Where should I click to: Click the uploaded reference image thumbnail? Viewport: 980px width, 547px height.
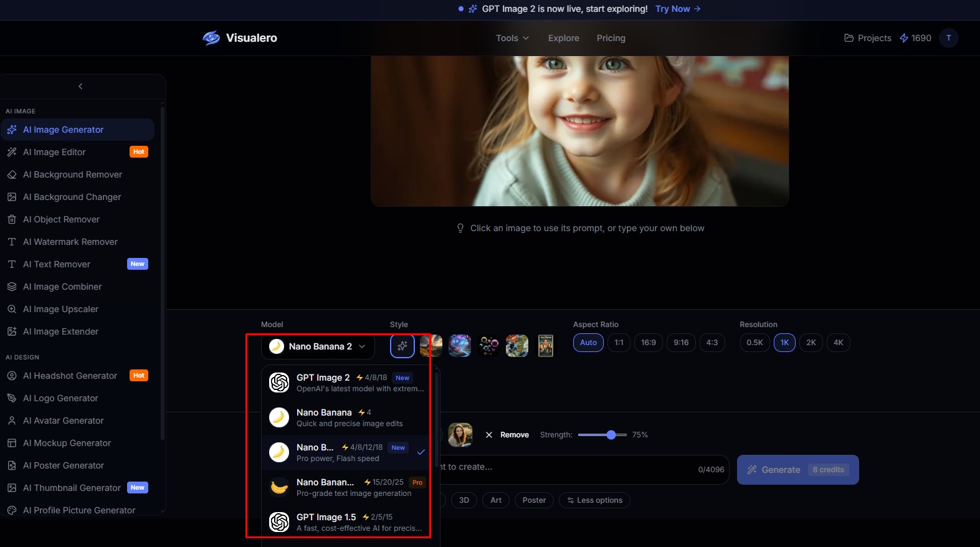pyautogui.click(x=460, y=435)
